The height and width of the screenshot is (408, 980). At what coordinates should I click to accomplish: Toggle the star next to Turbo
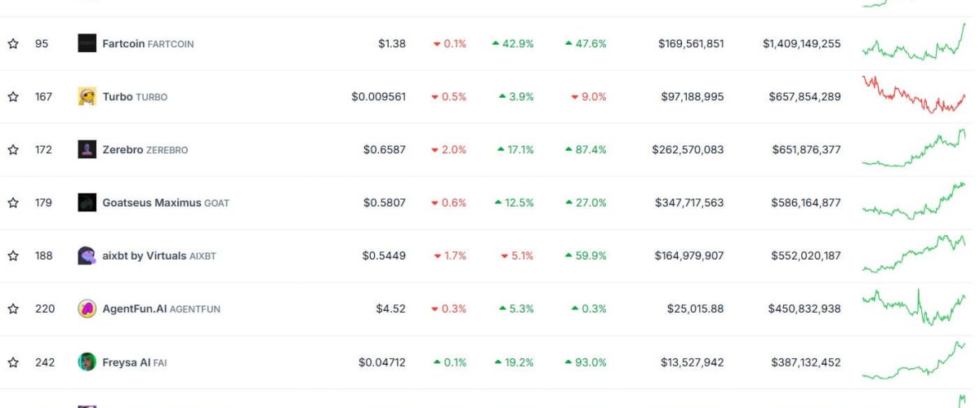coord(13,97)
